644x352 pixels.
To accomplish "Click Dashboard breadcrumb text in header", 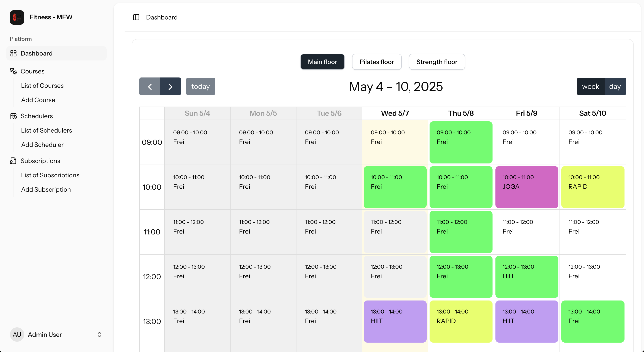I will [162, 17].
